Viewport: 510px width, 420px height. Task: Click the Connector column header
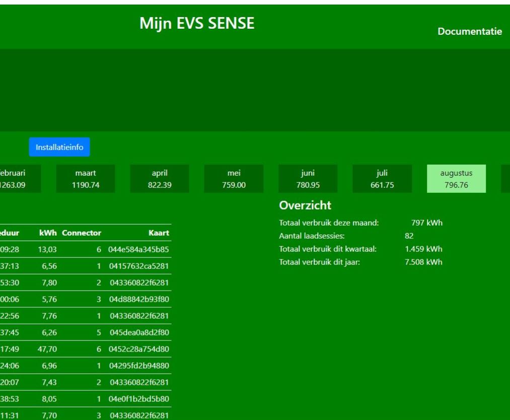point(82,233)
